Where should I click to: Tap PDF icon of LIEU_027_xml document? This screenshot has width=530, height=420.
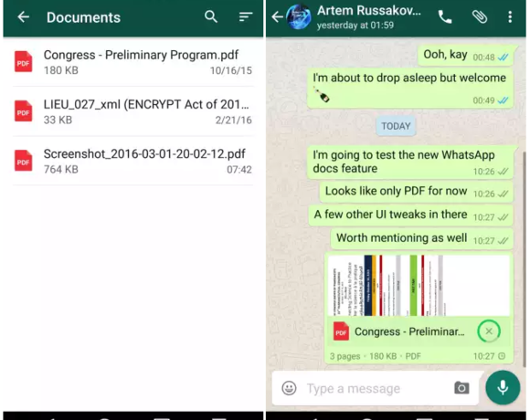coord(24,111)
